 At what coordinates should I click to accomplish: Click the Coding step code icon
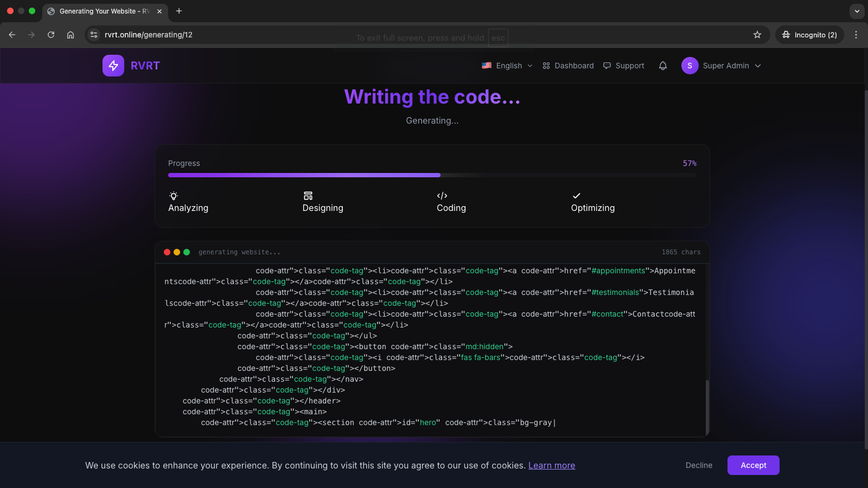[x=442, y=196]
